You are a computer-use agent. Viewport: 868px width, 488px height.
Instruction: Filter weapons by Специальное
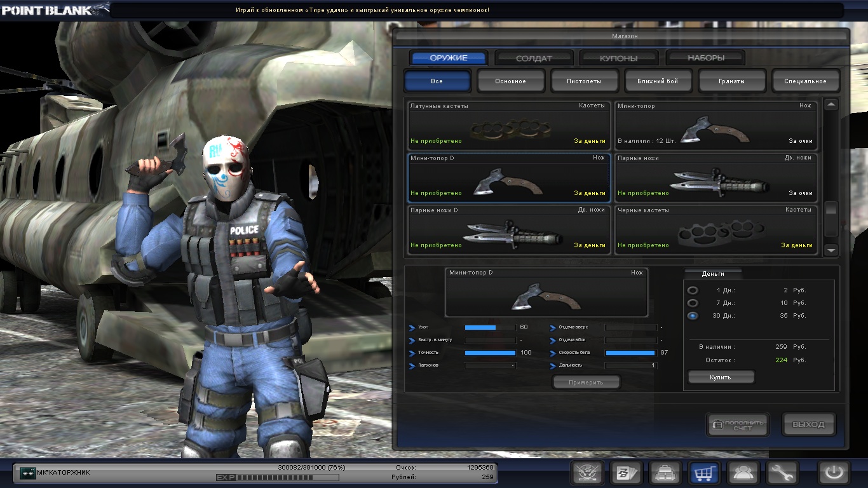tap(806, 81)
